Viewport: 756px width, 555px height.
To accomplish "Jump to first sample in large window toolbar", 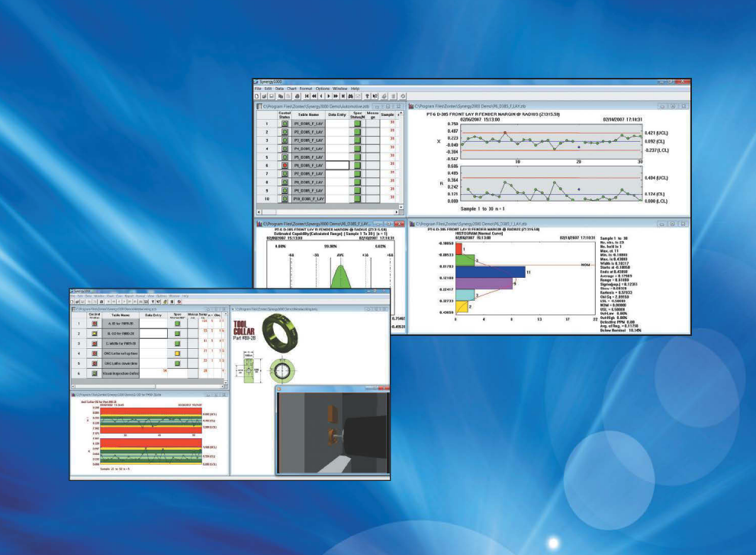I will 307,96.
